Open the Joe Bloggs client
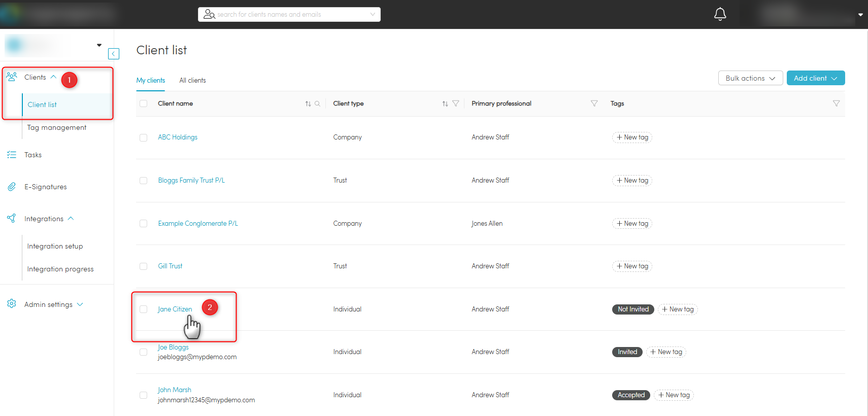Viewport: 868px width, 416px height. (x=173, y=347)
